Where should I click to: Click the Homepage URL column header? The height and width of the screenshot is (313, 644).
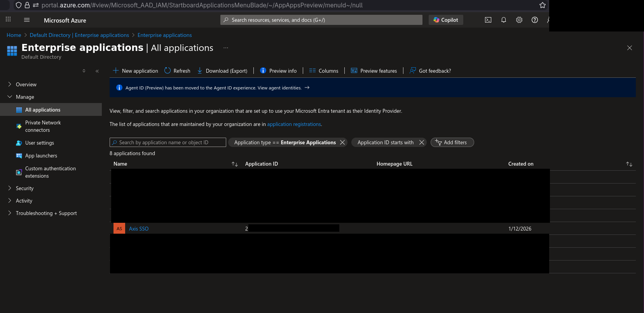click(394, 164)
